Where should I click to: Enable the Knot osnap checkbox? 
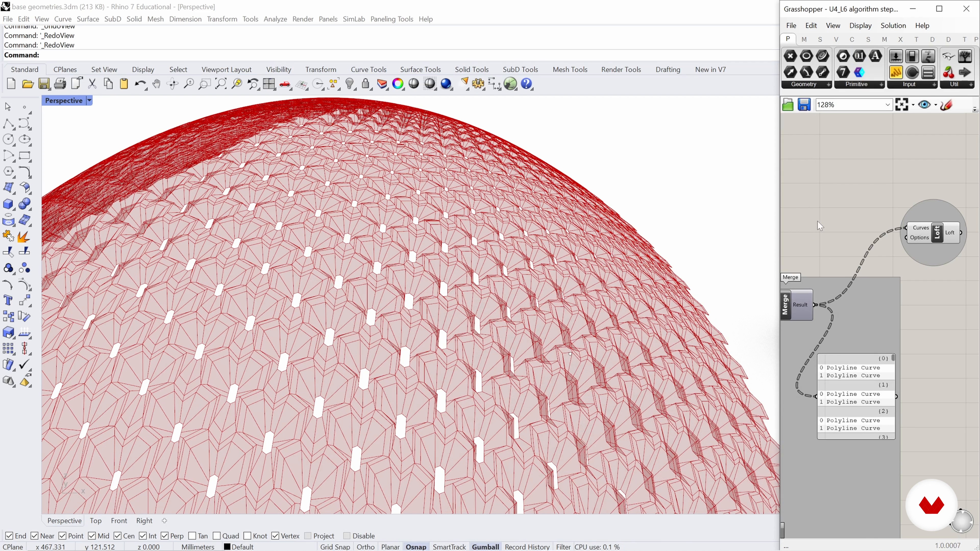click(247, 535)
